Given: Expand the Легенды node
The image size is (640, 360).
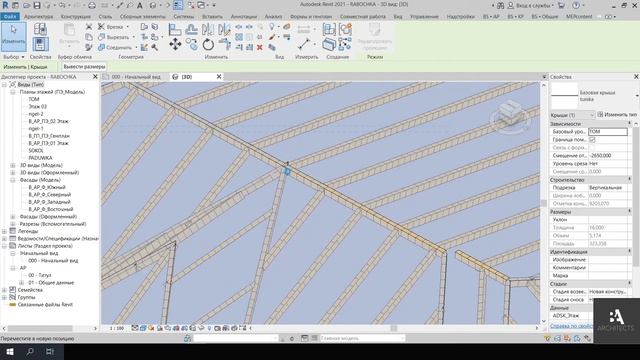Looking at the screenshot, I should click(4, 231).
